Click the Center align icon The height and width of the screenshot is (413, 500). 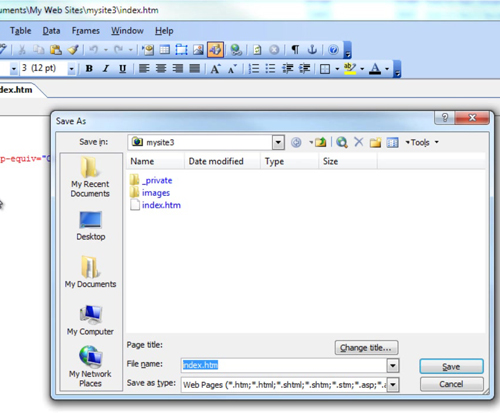tap(161, 69)
